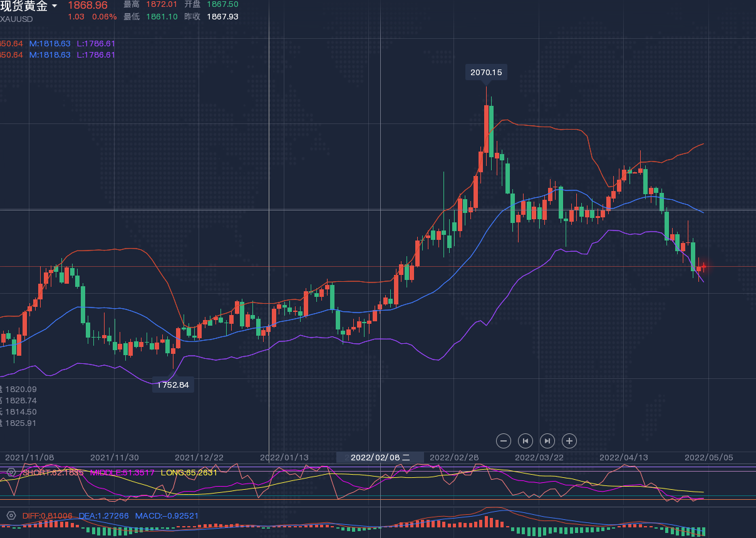The height and width of the screenshot is (538, 756).
Task: Click the current price 1868.96
Action: [88, 5]
